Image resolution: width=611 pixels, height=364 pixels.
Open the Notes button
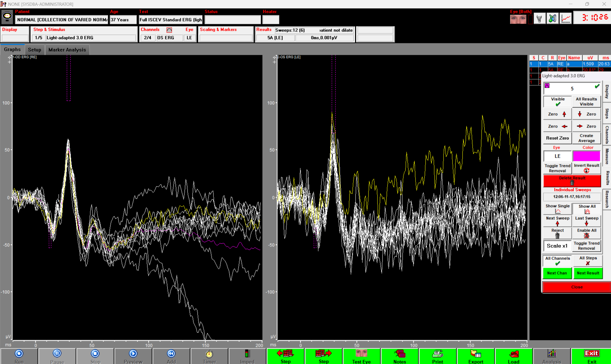399,356
